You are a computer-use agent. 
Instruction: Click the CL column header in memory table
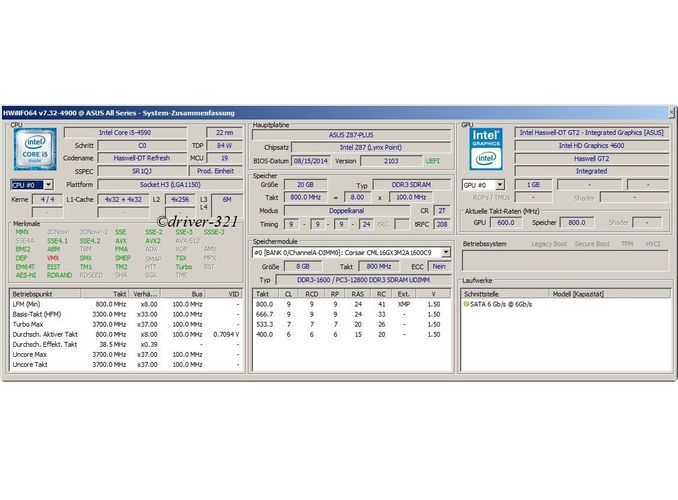[x=288, y=294]
